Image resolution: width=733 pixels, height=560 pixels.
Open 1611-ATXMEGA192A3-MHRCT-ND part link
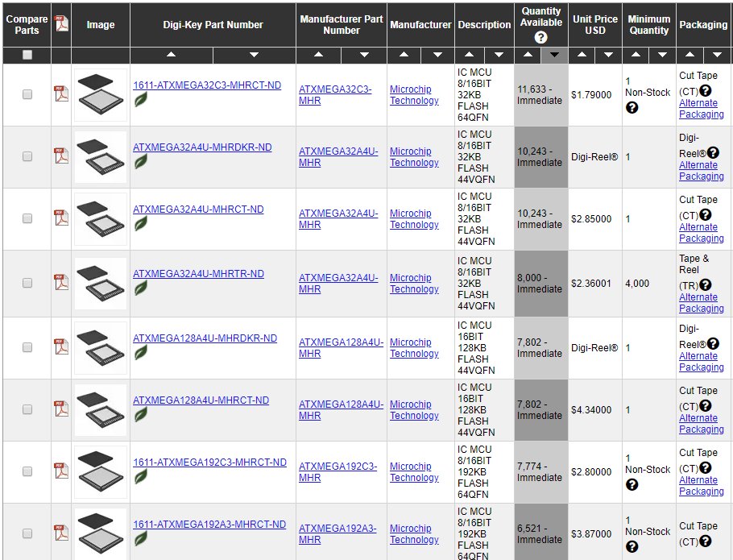click(x=209, y=524)
